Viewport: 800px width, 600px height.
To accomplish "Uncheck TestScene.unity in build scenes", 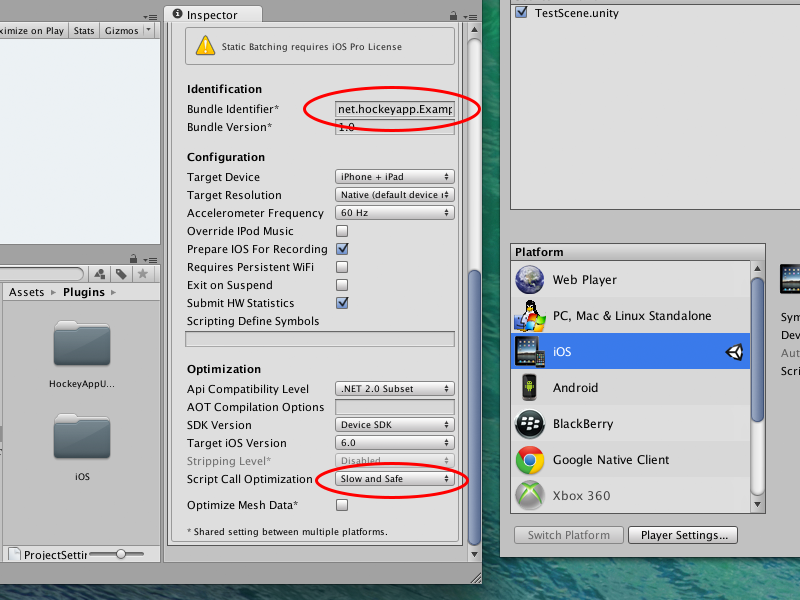I will click(521, 12).
